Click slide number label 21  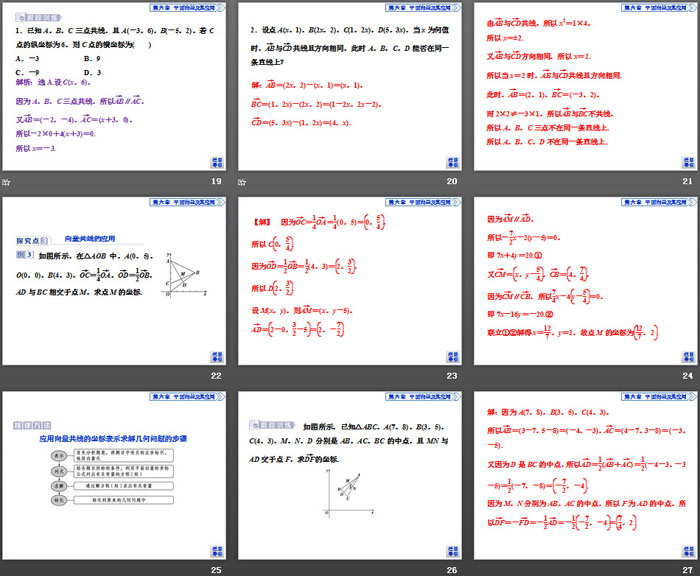(688, 181)
